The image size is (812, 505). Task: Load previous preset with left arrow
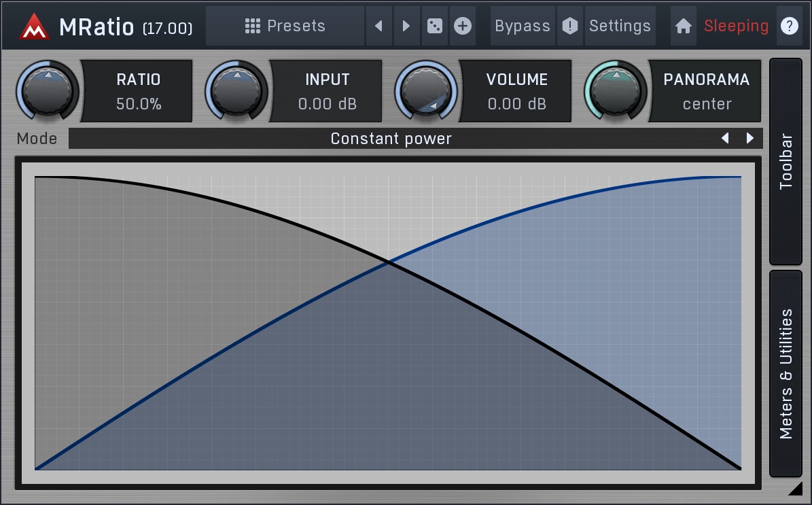coord(378,27)
